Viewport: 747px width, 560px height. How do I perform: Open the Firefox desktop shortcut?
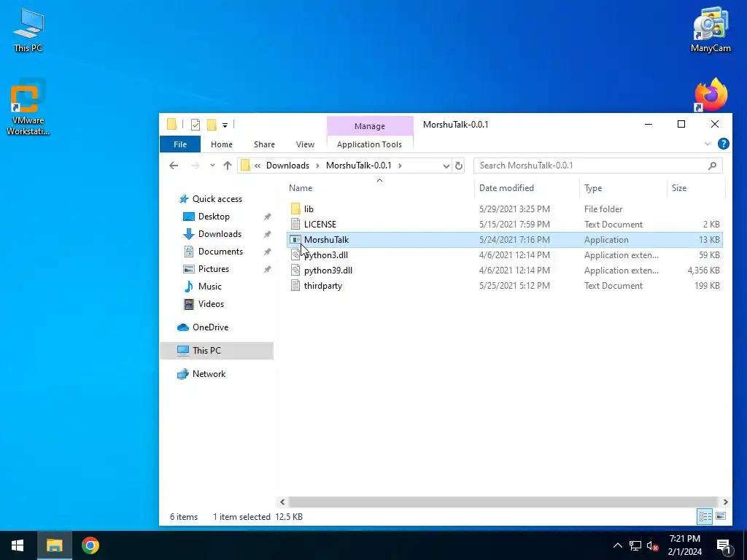[711, 96]
